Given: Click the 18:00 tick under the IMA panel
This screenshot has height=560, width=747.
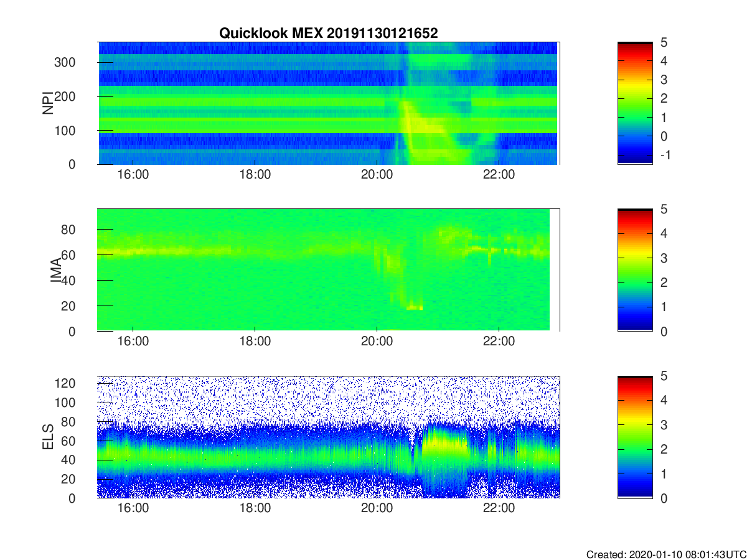Looking at the screenshot, I should tap(255, 342).
